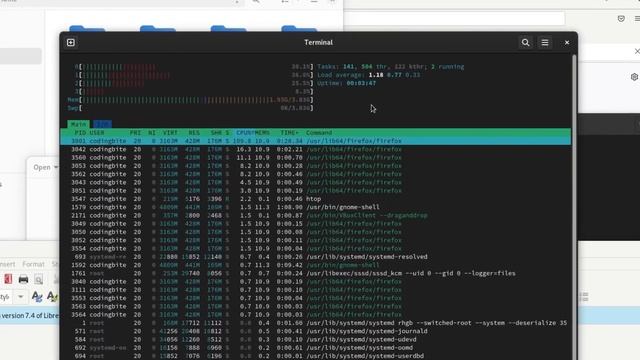The width and height of the screenshot is (640, 360).
Task: Click the CPU 0 usage meter in htop
Action: click(194, 67)
